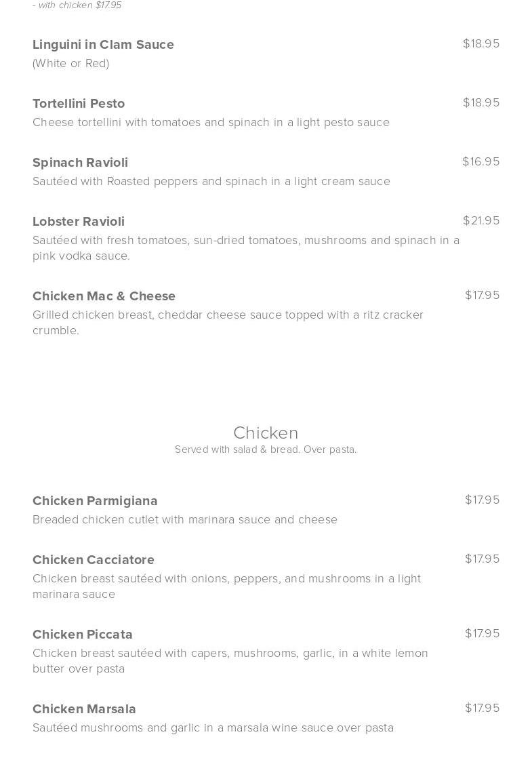Open the Chicken Parmigiana item
This screenshot has width=532, height=760.
pyautogui.click(x=95, y=501)
